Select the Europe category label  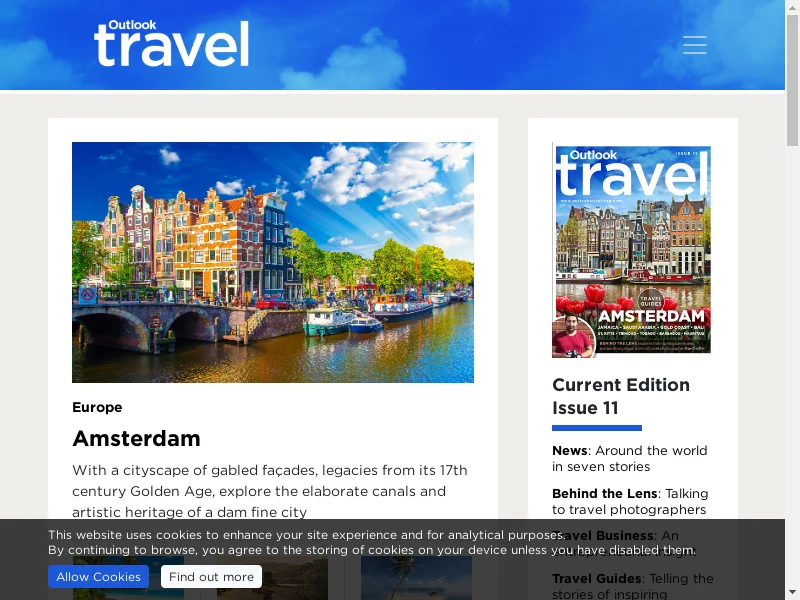pos(97,407)
